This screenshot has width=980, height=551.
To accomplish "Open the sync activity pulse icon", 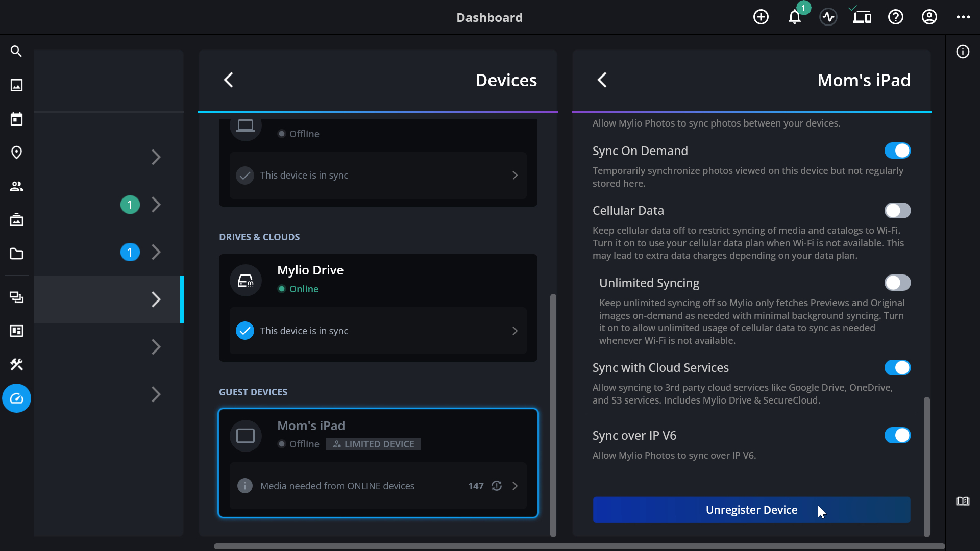I will [828, 17].
